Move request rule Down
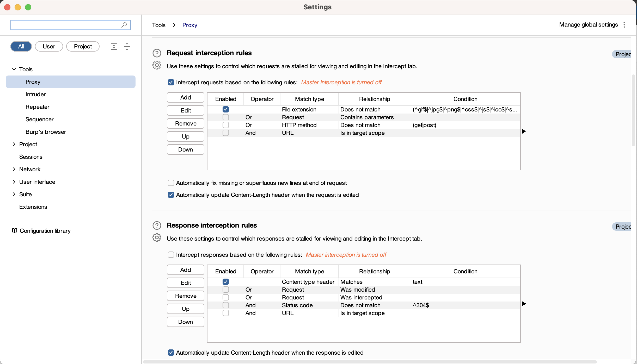Screen dimensions: 637x364 [186, 149]
